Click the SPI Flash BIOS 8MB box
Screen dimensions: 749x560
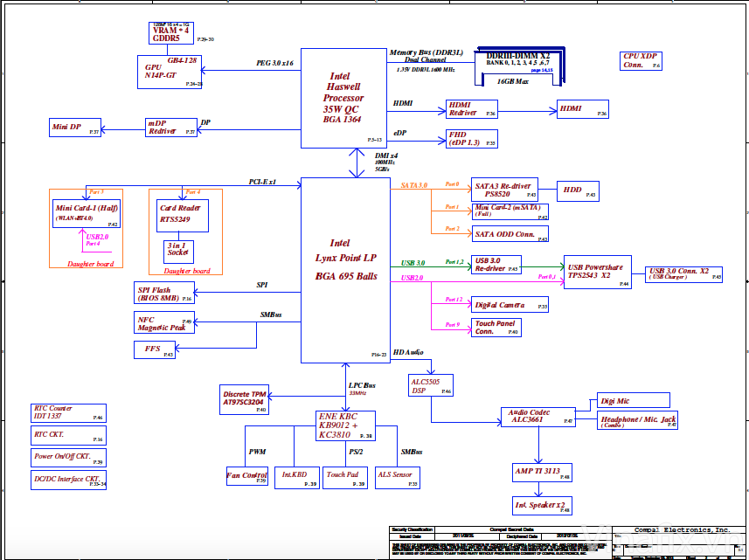point(164,294)
